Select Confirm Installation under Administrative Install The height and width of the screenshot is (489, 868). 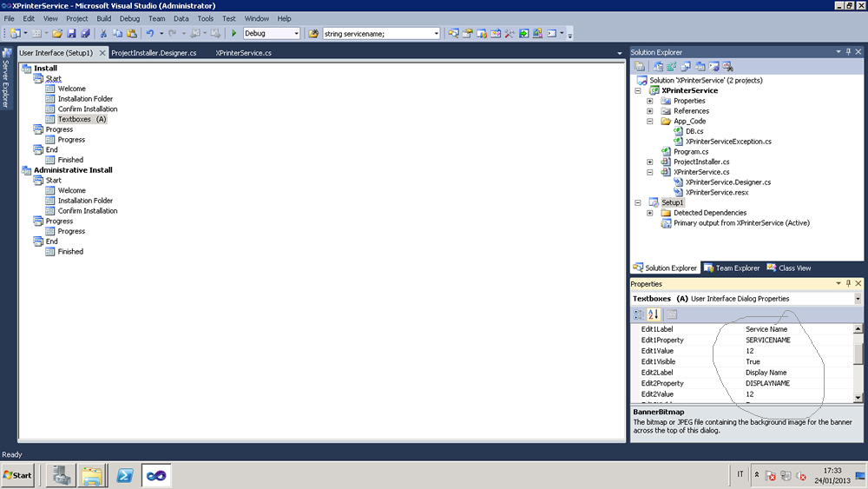[88, 211]
